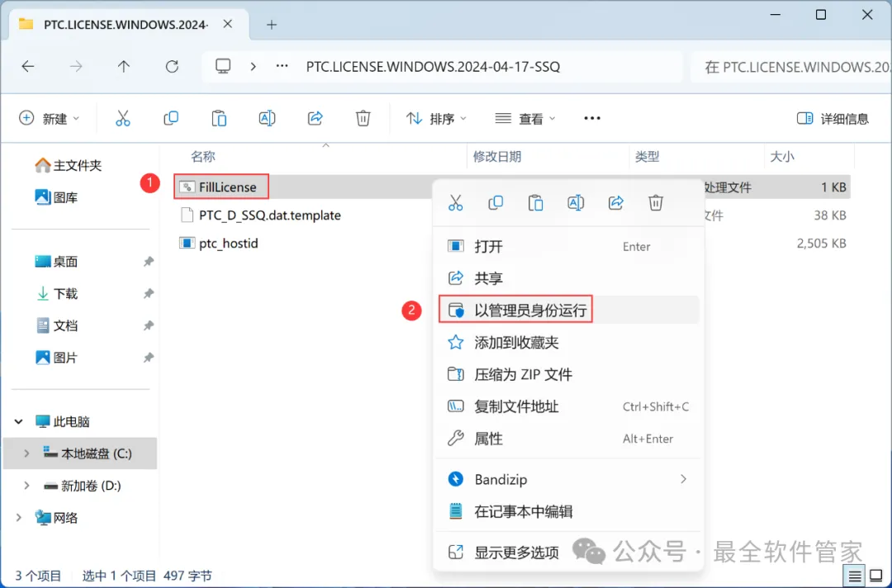This screenshot has height=588, width=892.
Task: Add a new tab with the plus button
Action: point(272,25)
